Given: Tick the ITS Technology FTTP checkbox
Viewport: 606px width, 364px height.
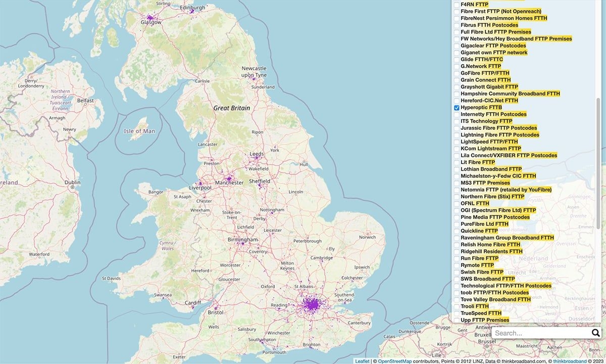Looking at the screenshot, I should pyautogui.click(x=457, y=121).
